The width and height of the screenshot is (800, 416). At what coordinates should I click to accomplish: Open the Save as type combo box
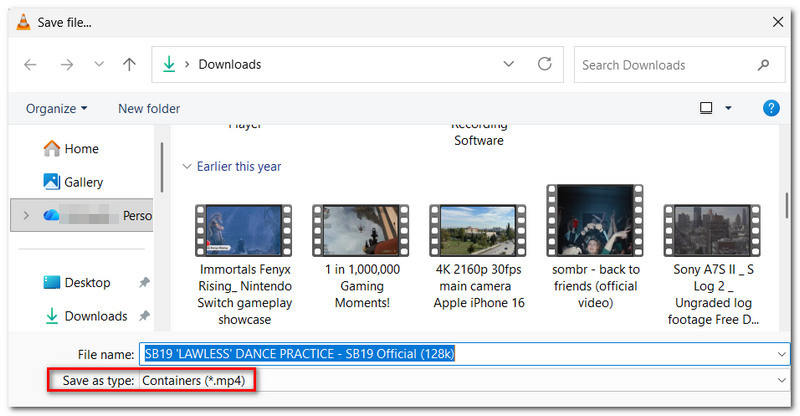464,380
